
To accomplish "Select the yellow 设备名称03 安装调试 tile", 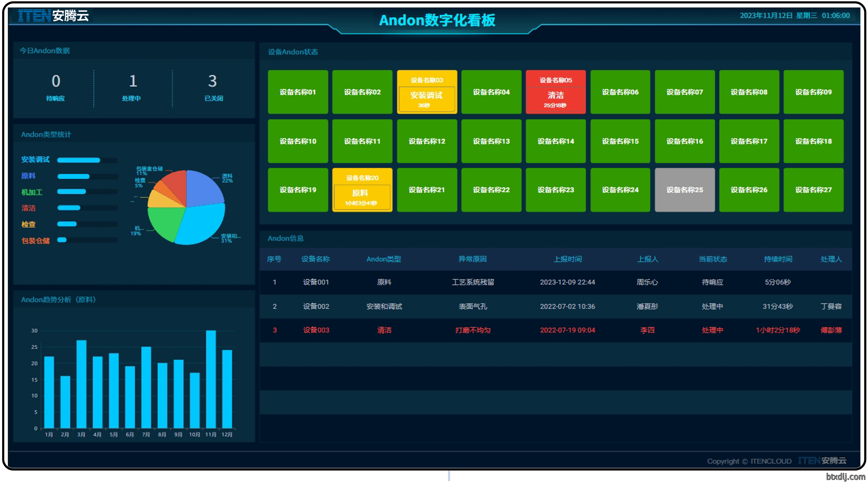I will click(x=427, y=92).
